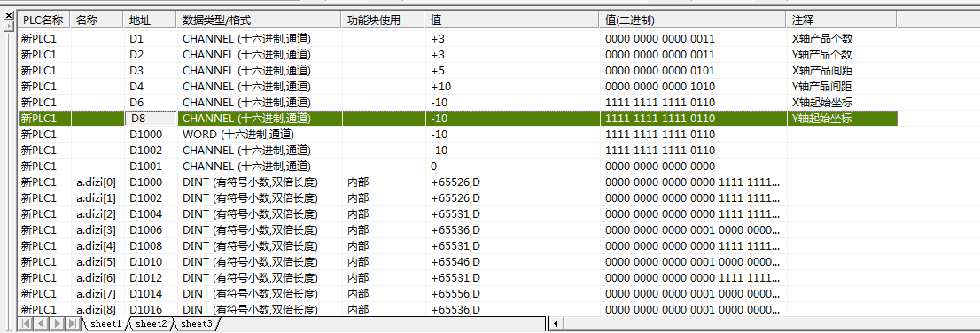Sort by the PLC名称 column header
Viewport: 980px width, 333px height.
pyautogui.click(x=43, y=20)
